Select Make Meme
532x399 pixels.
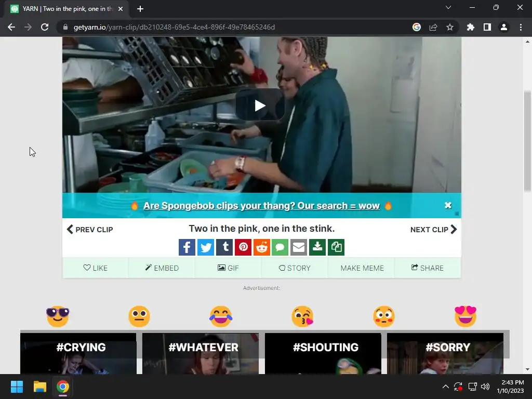pos(362,268)
